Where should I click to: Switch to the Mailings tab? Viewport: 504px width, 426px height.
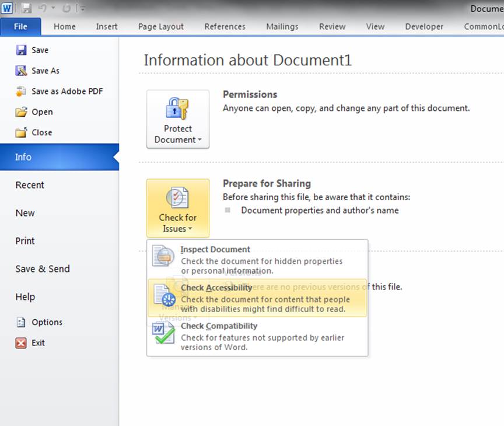click(x=282, y=27)
